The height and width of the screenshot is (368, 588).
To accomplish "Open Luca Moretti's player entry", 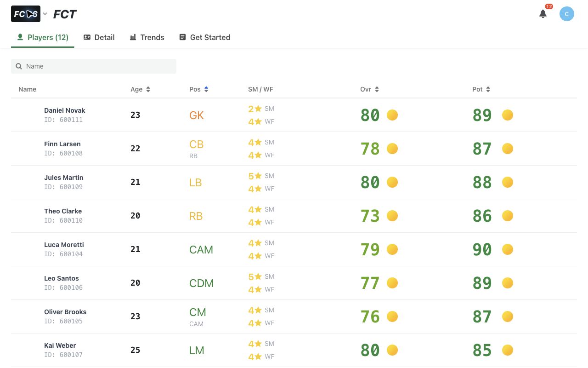I will coord(294,249).
